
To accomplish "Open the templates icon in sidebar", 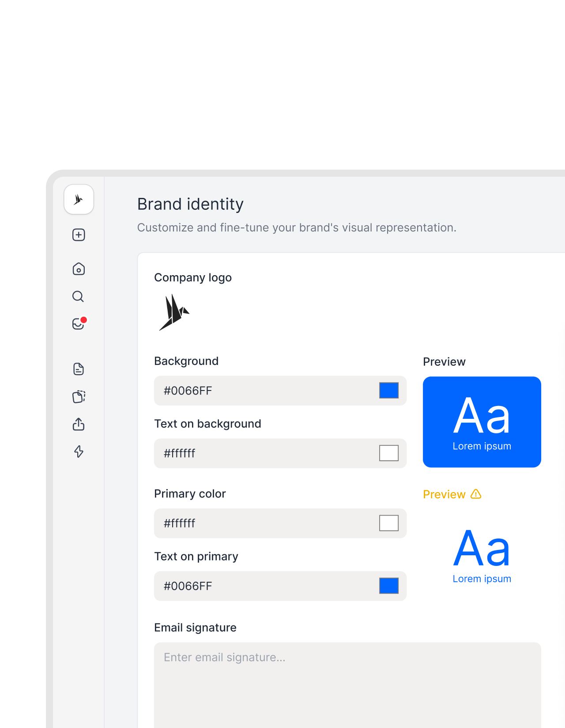I will (x=79, y=397).
